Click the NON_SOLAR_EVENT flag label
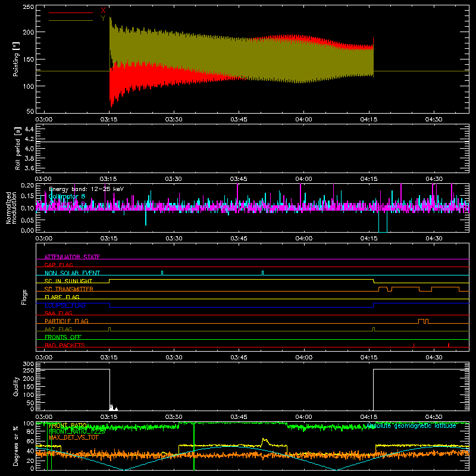Image resolution: width=476 pixels, height=476 pixels. coord(72,273)
